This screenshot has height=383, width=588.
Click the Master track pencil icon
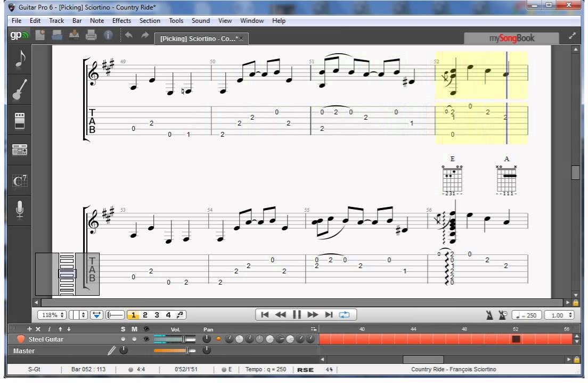coord(111,351)
